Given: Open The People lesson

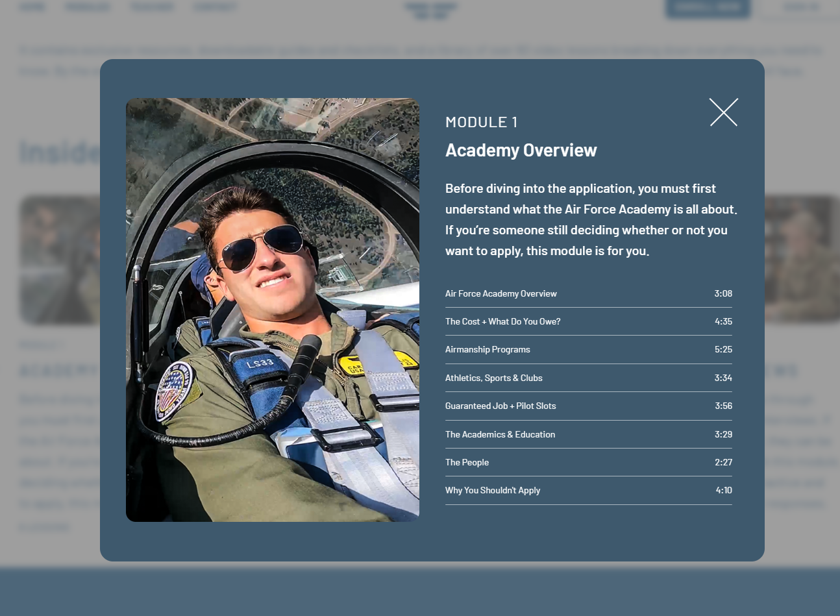Looking at the screenshot, I should pyautogui.click(x=589, y=462).
